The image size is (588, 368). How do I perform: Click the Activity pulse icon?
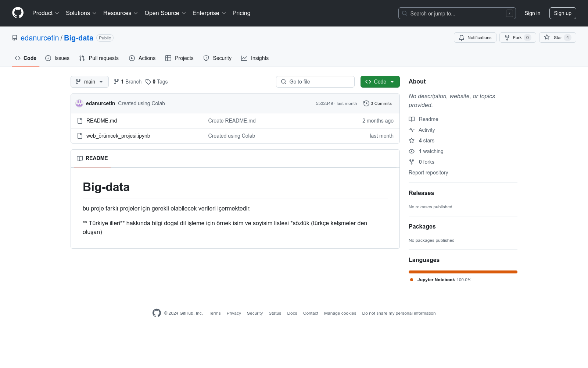point(412,130)
